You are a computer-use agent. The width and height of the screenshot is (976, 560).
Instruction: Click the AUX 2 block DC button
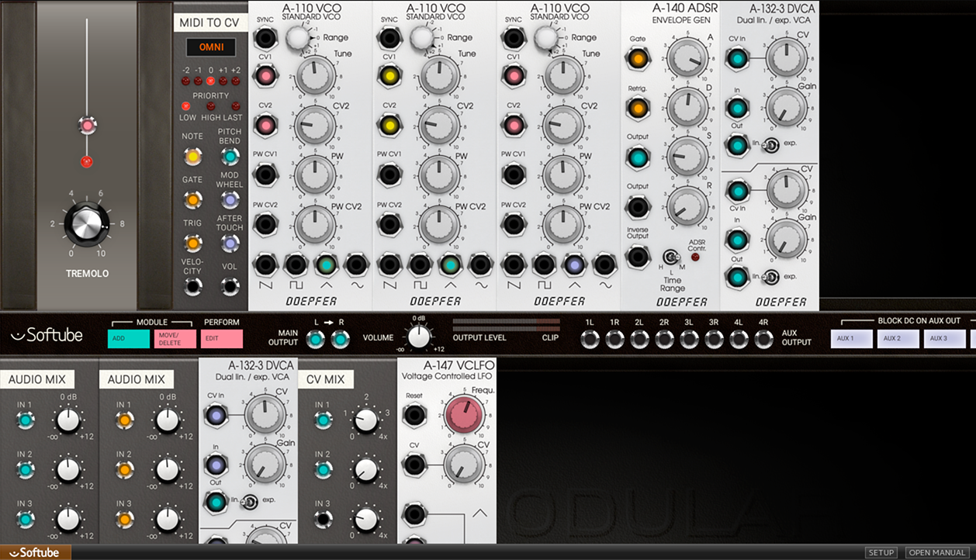[898, 339]
